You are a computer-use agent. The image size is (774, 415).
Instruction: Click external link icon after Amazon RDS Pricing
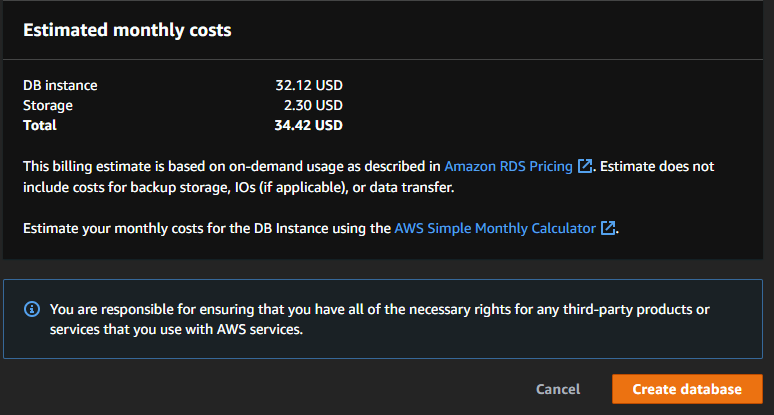pyautogui.click(x=585, y=166)
